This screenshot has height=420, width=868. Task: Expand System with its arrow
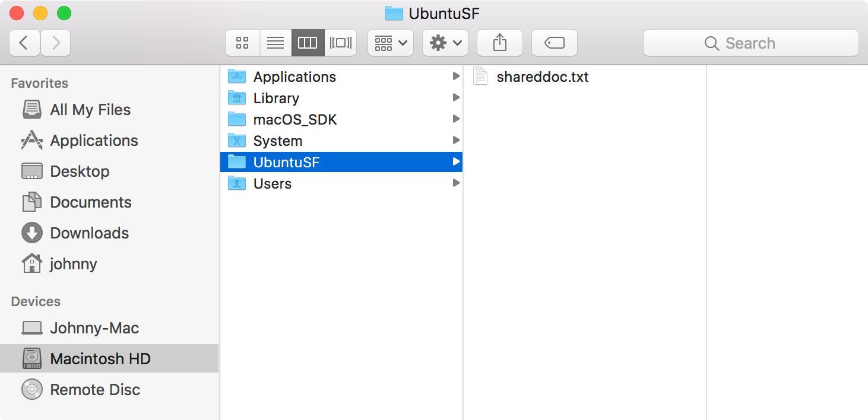pyautogui.click(x=456, y=140)
